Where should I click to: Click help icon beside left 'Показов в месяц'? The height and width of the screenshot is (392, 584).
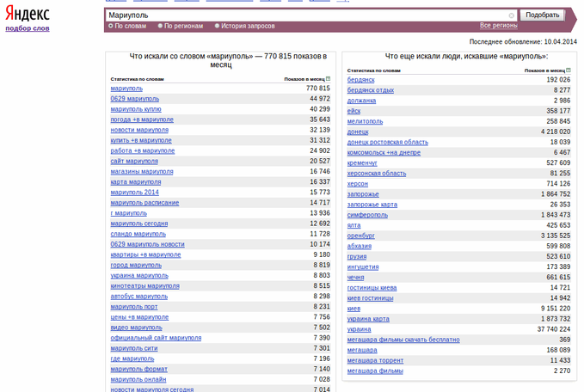coord(329,79)
